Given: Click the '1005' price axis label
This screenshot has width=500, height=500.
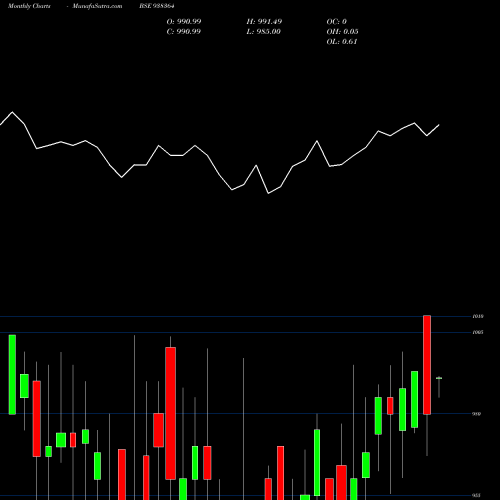Looking at the screenshot, I should [478, 332].
